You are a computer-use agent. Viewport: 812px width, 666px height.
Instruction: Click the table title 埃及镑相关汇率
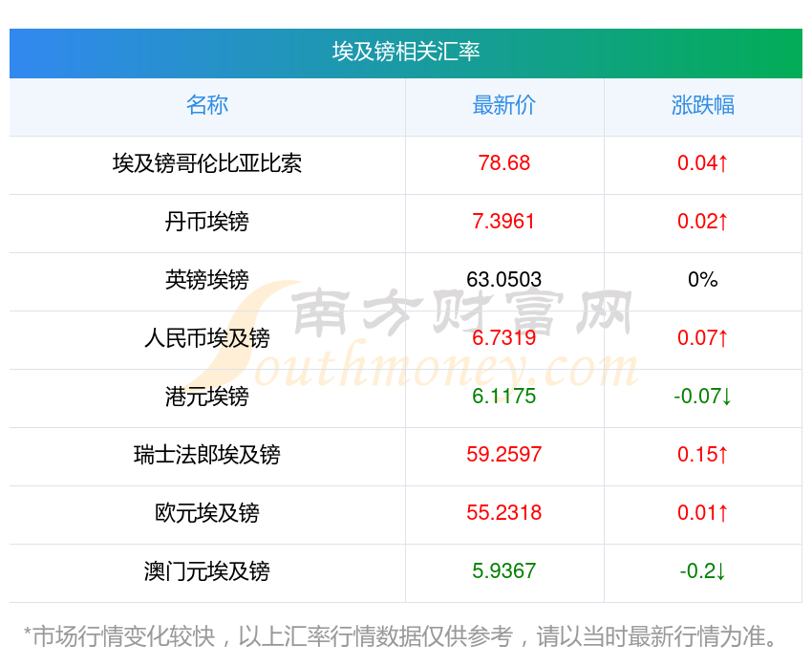click(x=406, y=53)
